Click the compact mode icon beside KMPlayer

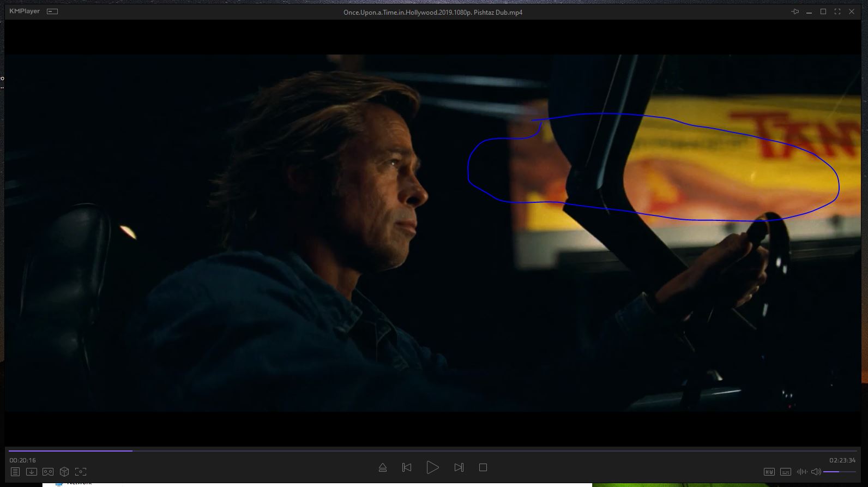52,11
